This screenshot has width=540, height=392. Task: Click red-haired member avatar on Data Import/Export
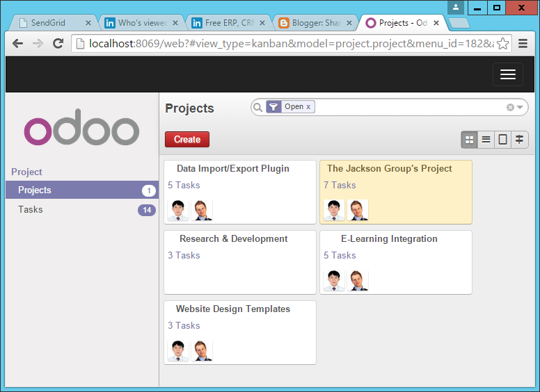click(x=202, y=210)
